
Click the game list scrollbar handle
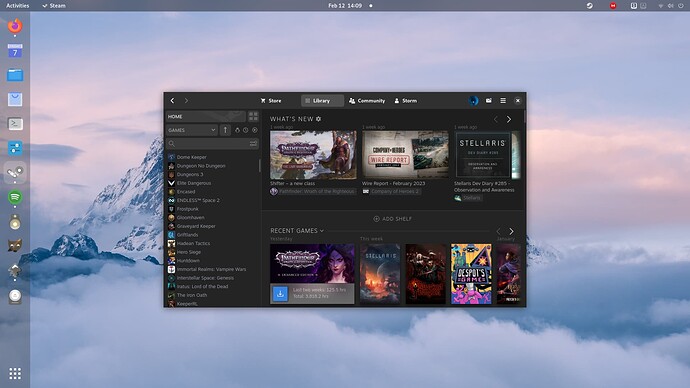tap(260, 165)
